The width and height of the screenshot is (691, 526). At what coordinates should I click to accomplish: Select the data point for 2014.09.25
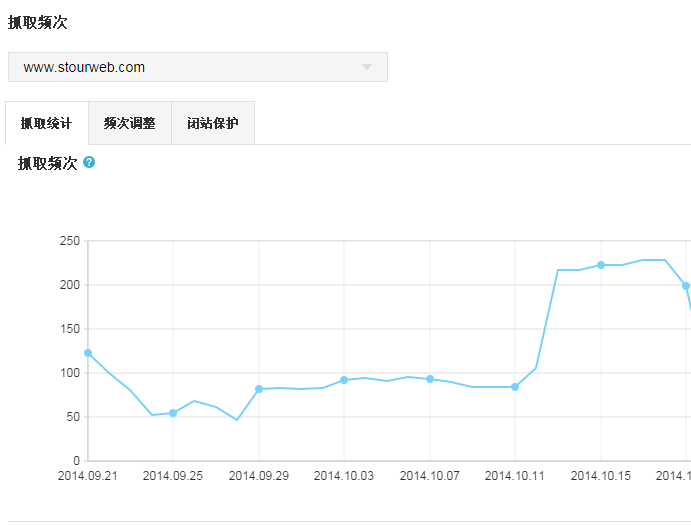click(x=173, y=413)
